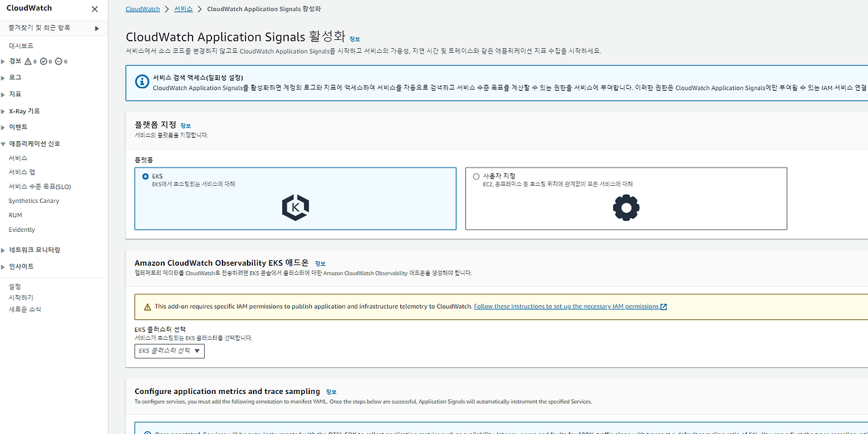Image resolution: width=868 pixels, height=434 pixels.
Task: Click the IAM warning triangle icon
Action: (x=147, y=307)
